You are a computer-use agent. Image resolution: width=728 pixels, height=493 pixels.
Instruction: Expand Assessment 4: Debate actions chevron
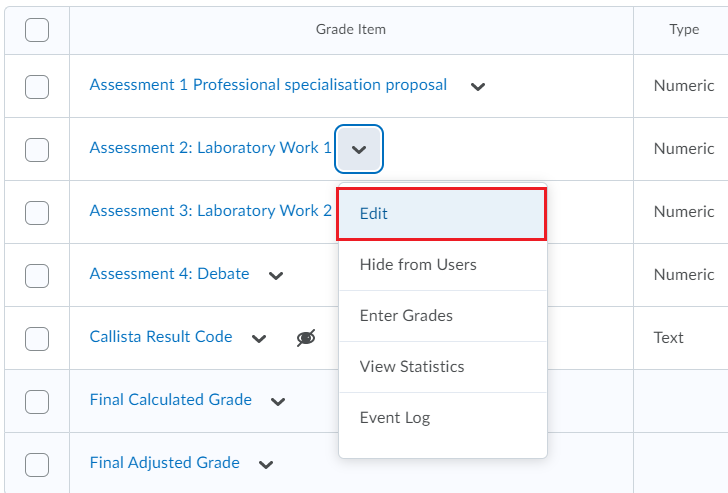(x=276, y=275)
